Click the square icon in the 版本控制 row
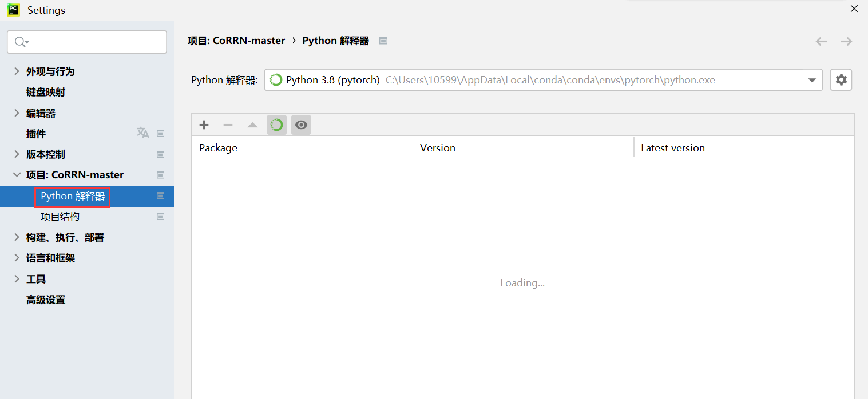The width and height of the screenshot is (868, 399). coord(161,154)
